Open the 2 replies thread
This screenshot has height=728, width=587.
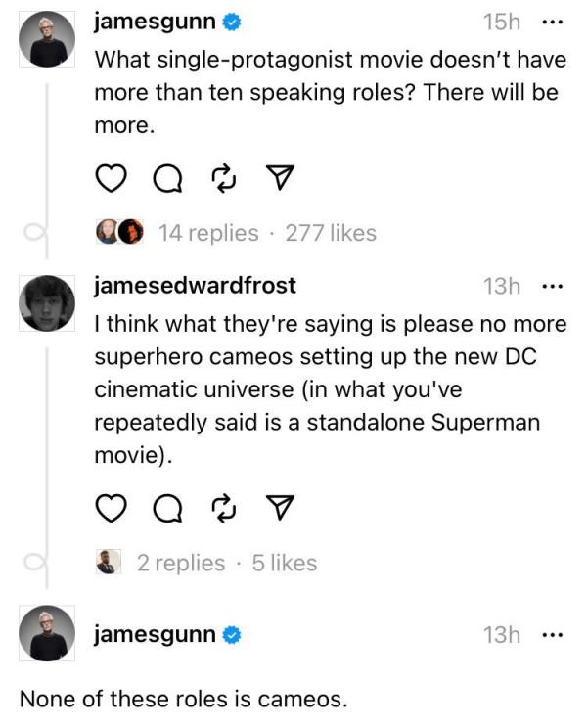[x=181, y=563]
